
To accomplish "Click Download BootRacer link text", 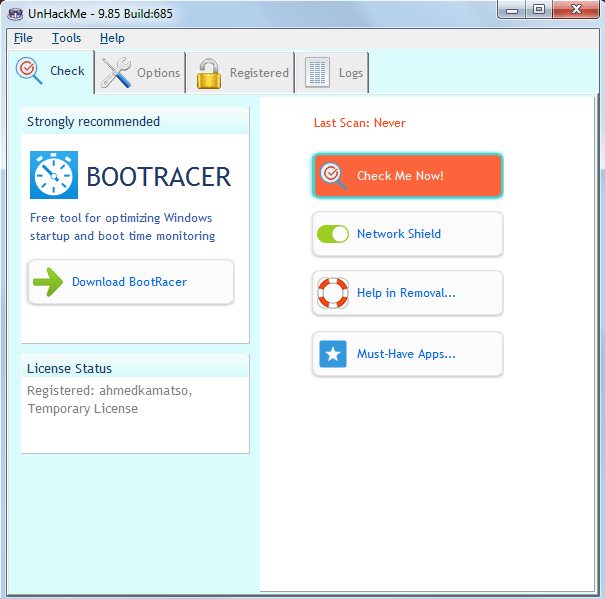I will click(x=129, y=282).
